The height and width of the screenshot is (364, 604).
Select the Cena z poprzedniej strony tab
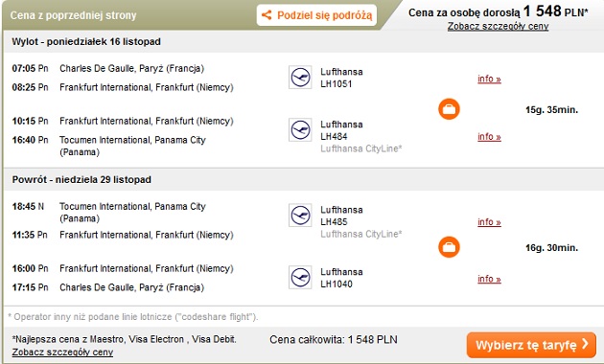tap(73, 15)
